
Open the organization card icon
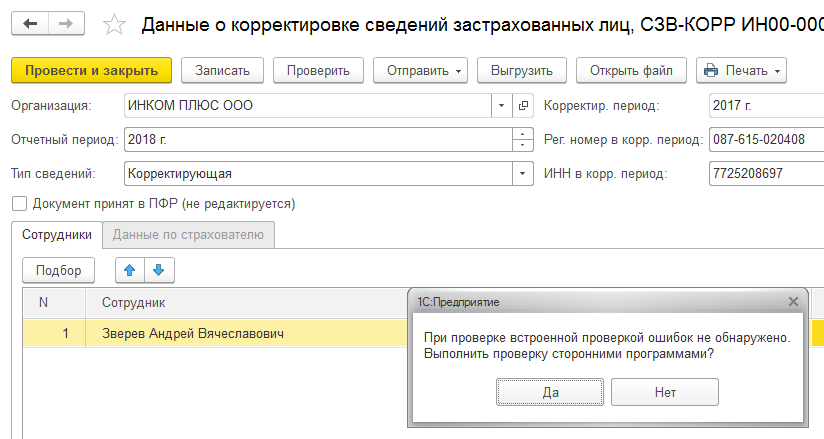pyautogui.click(x=523, y=105)
